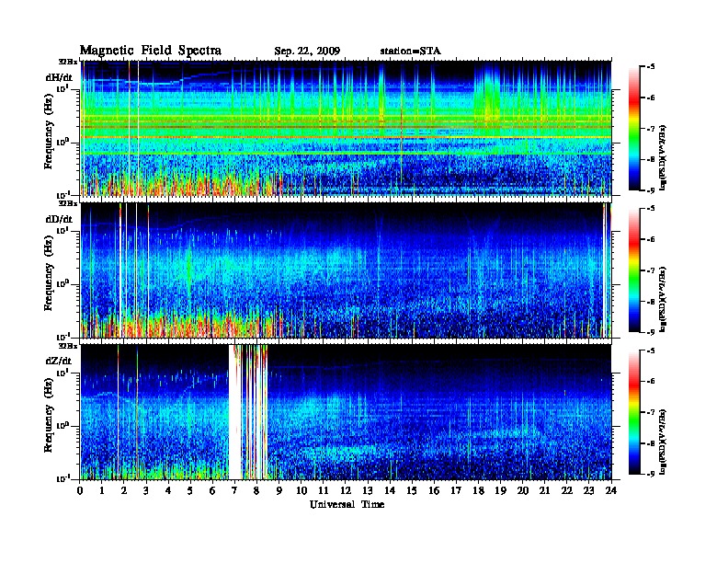Click the dH/dt panel color scale bar
This screenshot has width=728, height=563.
click(x=634, y=129)
